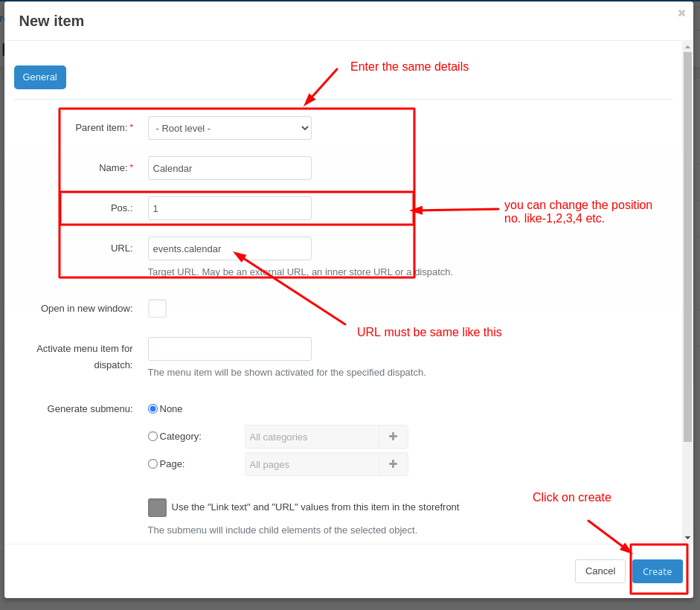Open the General tab

[x=39, y=77]
